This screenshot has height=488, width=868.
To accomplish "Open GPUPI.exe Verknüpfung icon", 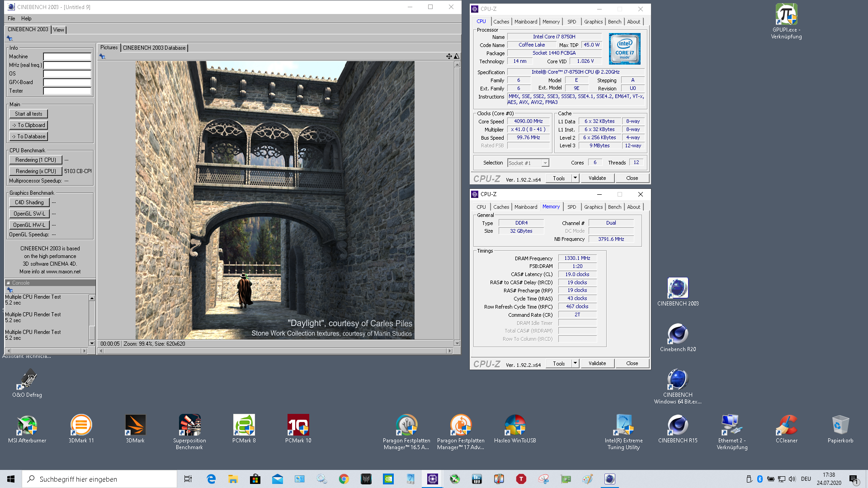I will pyautogui.click(x=787, y=22).
